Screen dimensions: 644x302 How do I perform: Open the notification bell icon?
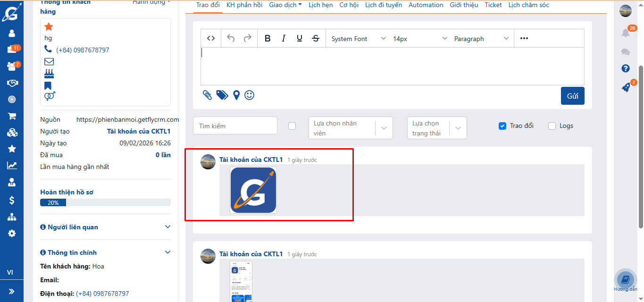pyautogui.click(x=626, y=33)
